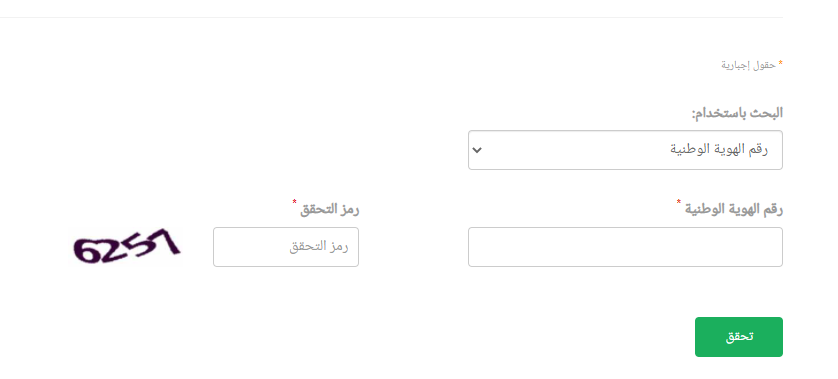The width and height of the screenshot is (838, 379).
Task: Click the digit 2 in the CAPTCHA image
Action: click(x=114, y=249)
